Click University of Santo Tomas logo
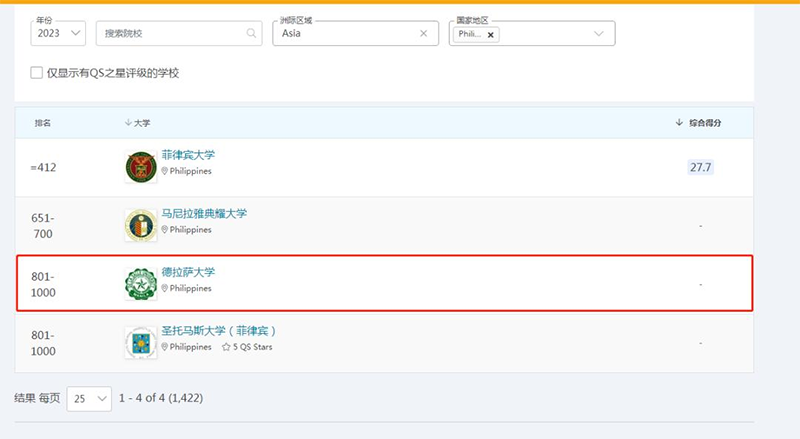This screenshot has width=800, height=439. [x=141, y=343]
